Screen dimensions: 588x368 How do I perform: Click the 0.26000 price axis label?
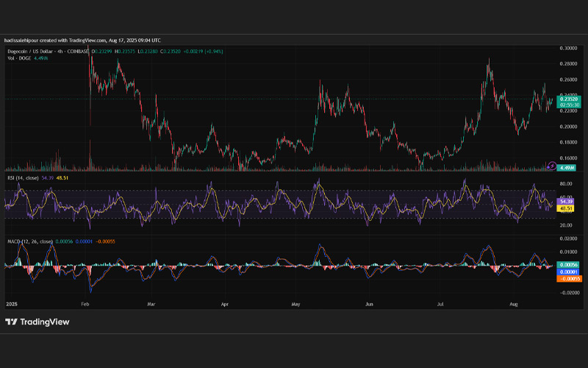click(568, 79)
